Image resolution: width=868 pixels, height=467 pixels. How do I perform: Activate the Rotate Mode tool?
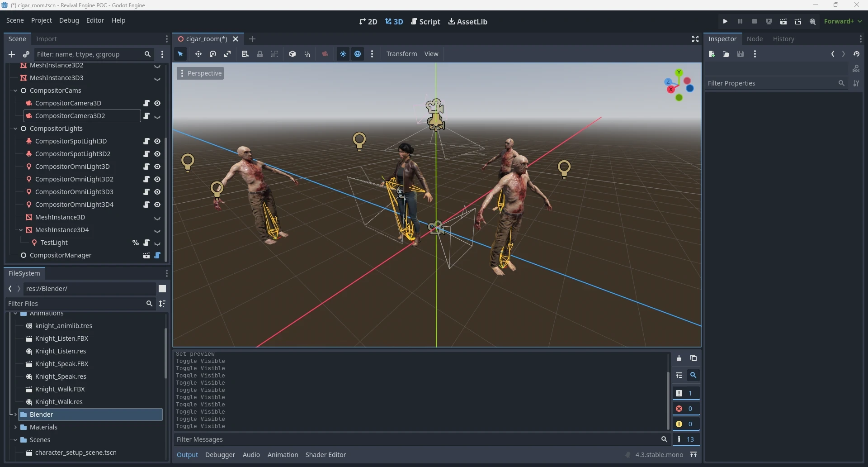(x=213, y=54)
